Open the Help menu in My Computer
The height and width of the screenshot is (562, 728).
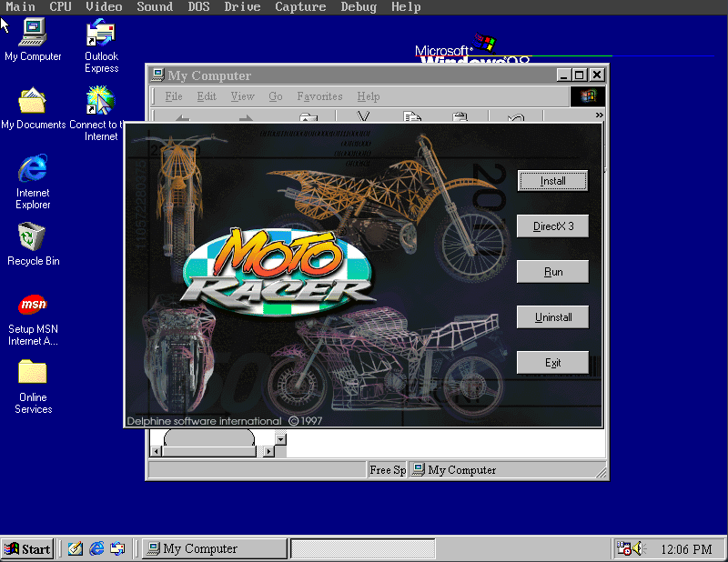tap(369, 96)
